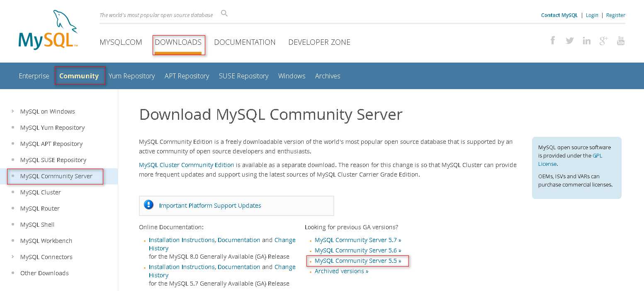Open the Yum Repository tab
The image size is (644, 291).
132,76
